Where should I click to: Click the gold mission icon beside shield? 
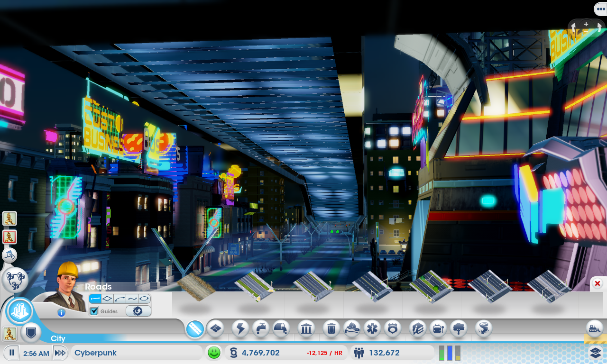pos(9,334)
